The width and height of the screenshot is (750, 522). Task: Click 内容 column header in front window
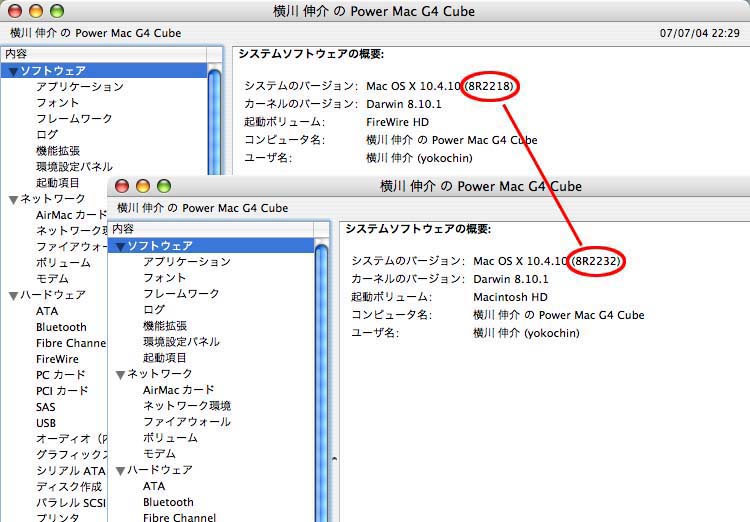211,229
